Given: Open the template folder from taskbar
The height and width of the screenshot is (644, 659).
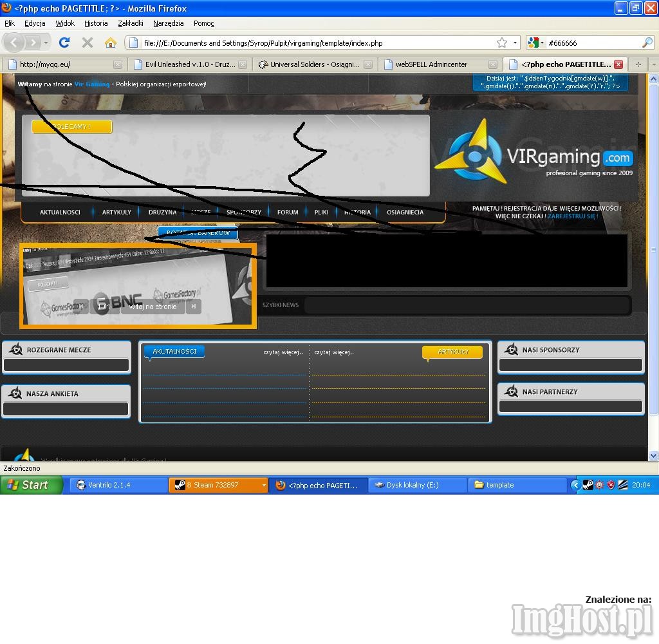Looking at the screenshot, I should pyautogui.click(x=517, y=485).
